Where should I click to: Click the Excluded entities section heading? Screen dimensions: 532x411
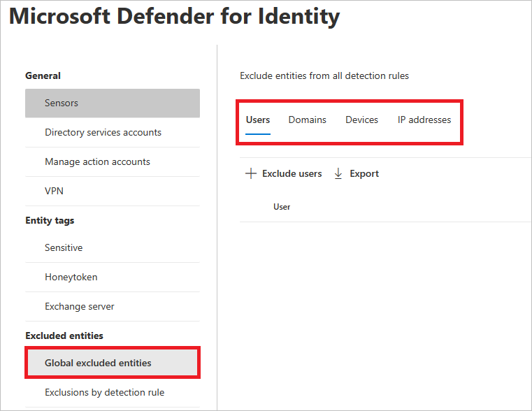pos(64,336)
